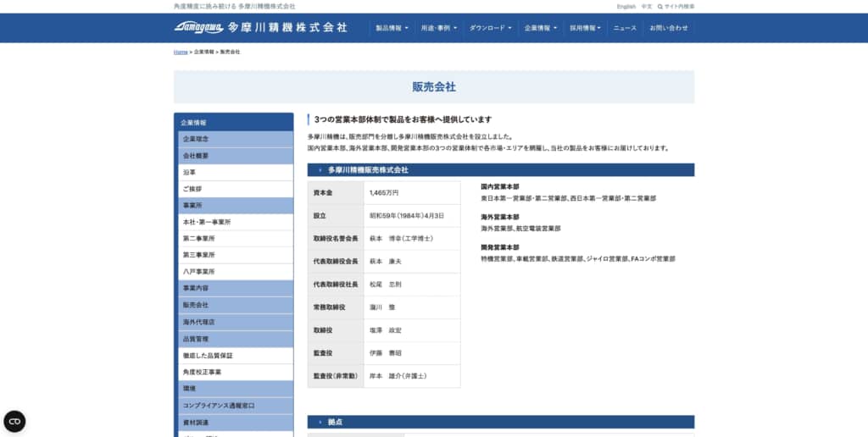Switch language to 中文
This screenshot has width=868, height=437.
(647, 7)
